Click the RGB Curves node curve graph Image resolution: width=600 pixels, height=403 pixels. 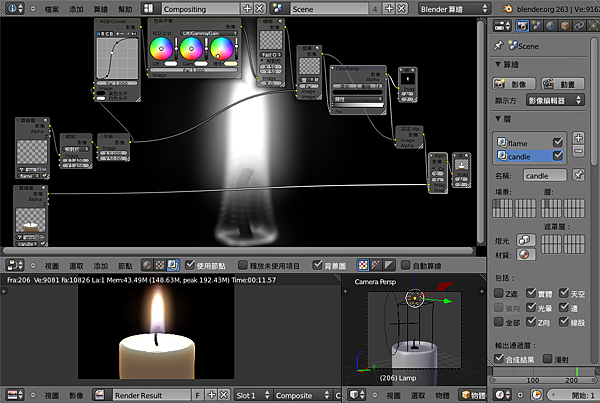click(x=117, y=58)
